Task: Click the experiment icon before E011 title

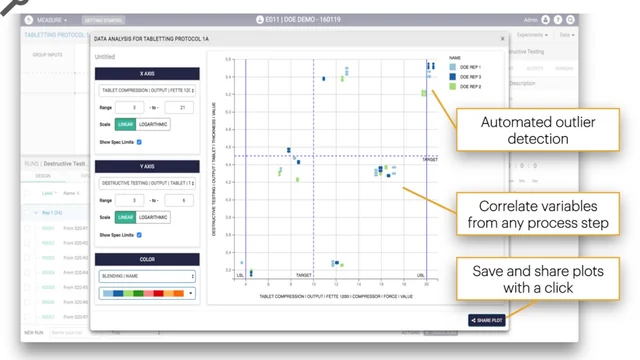Action: pos(260,20)
